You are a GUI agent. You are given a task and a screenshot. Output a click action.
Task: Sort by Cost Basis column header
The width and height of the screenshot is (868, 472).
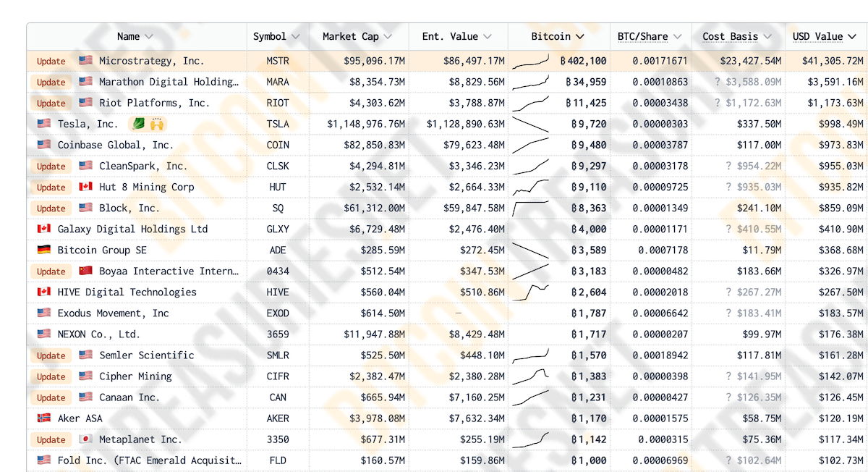click(737, 36)
